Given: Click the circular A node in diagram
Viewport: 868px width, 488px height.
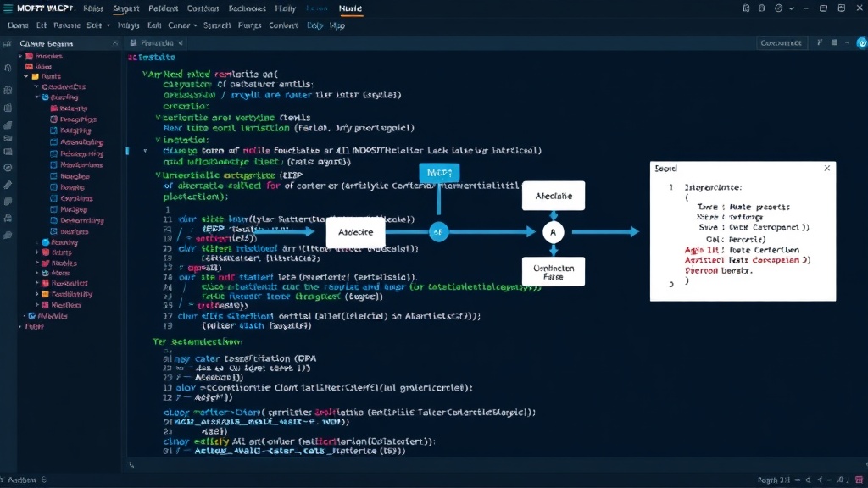Looking at the screenshot, I should coord(553,232).
